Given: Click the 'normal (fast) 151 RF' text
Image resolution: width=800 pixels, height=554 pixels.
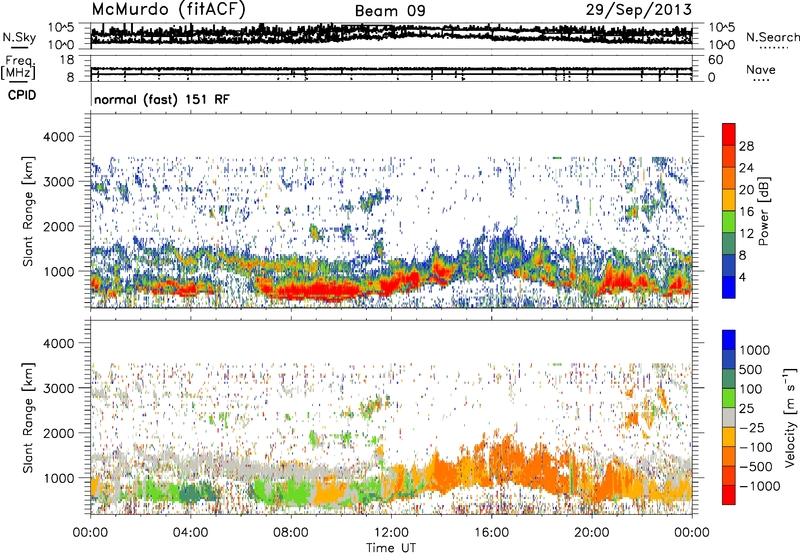Looking at the screenshot, I should (x=162, y=99).
